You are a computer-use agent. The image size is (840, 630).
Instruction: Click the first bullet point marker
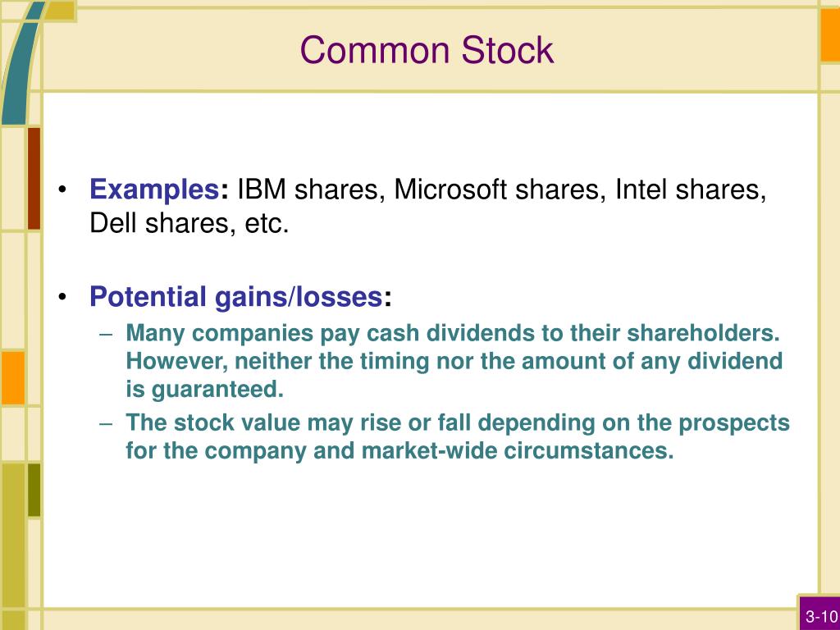click(62, 189)
